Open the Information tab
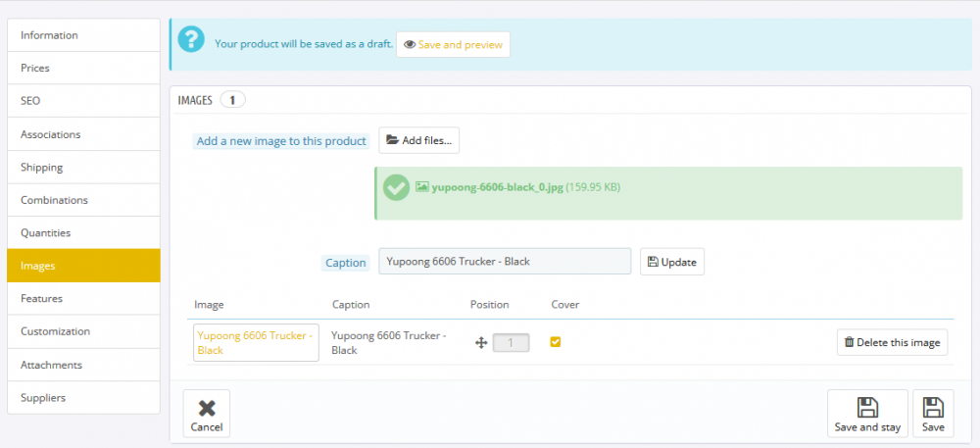Viewport: 980px width, 448px height. [83, 35]
